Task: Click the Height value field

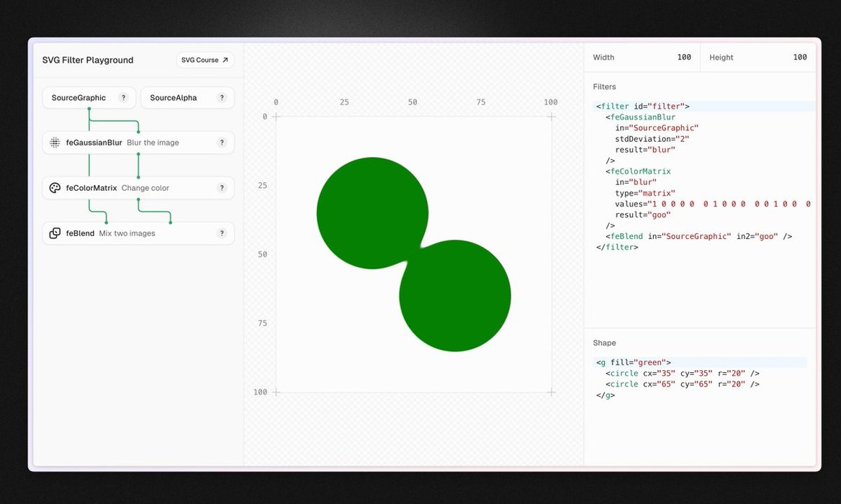Action: coord(799,58)
